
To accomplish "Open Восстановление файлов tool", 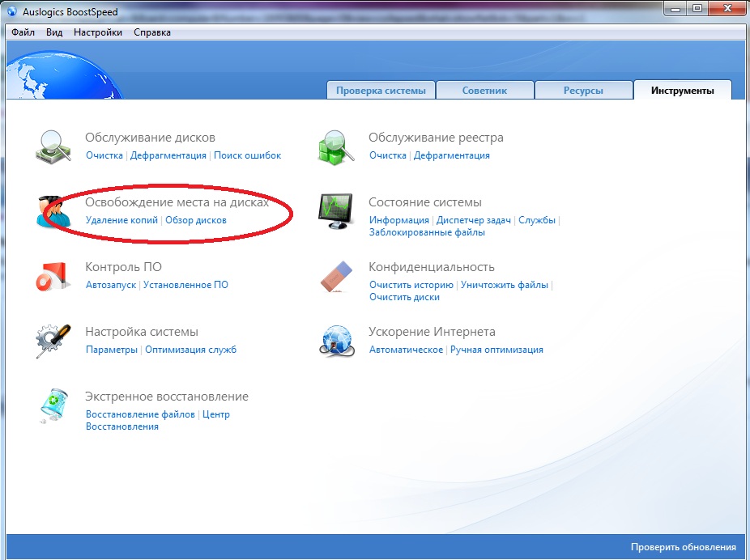I will tap(140, 414).
